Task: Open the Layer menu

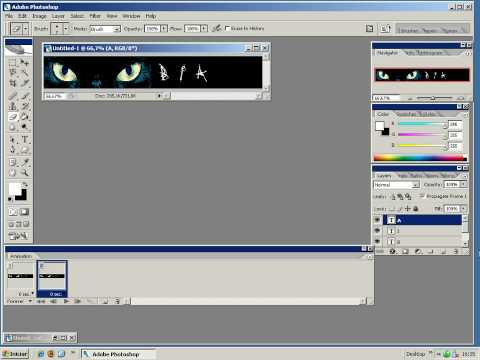Action: click(58, 16)
